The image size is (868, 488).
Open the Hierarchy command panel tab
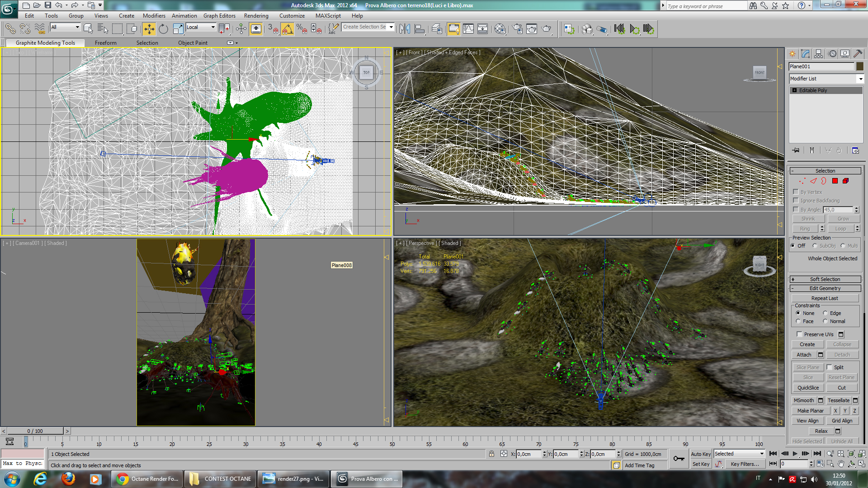click(x=819, y=54)
